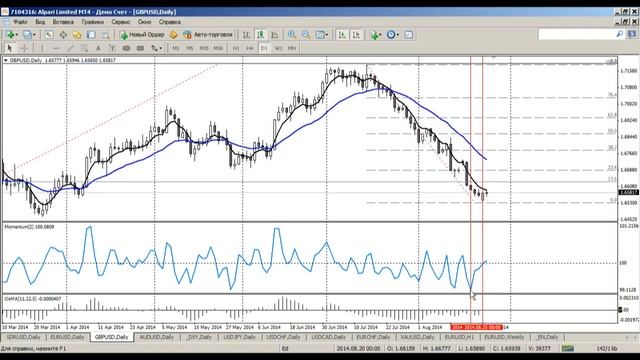Viewport: 640px width, 360px height.
Task: Switch to the USDJPY,Daily chart tab
Action: [239, 337]
